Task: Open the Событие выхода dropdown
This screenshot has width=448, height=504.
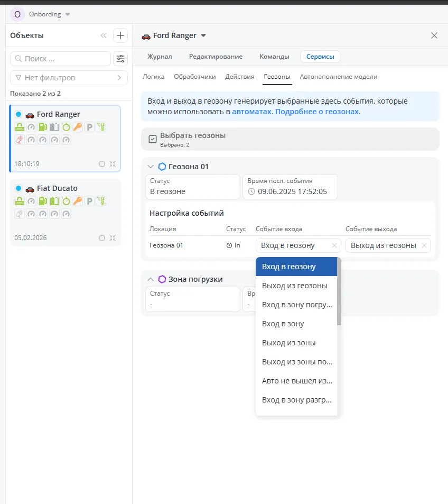Action: 384,245
